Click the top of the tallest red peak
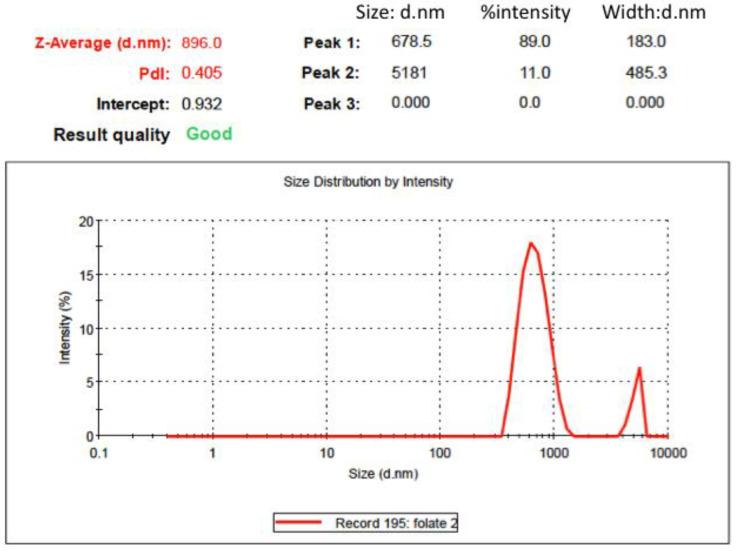The image size is (738, 551). 531,243
